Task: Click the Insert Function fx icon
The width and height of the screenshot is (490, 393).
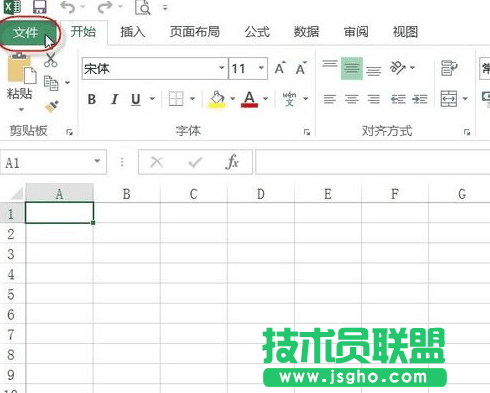Action: (x=232, y=162)
